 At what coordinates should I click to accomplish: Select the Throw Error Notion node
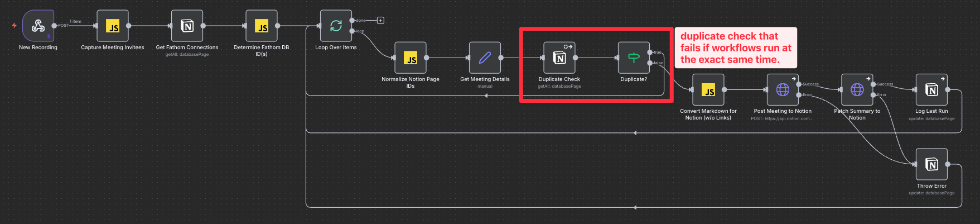point(931,164)
